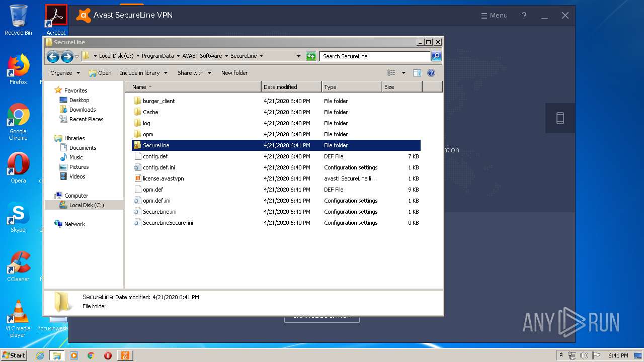Image resolution: width=644 pixels, height=362 pixels.
Task: Open the Avast Menu
Action: pos(495,16)
